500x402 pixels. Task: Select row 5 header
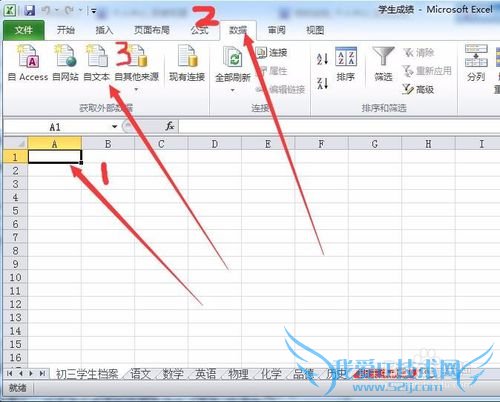tap(15, 211)
